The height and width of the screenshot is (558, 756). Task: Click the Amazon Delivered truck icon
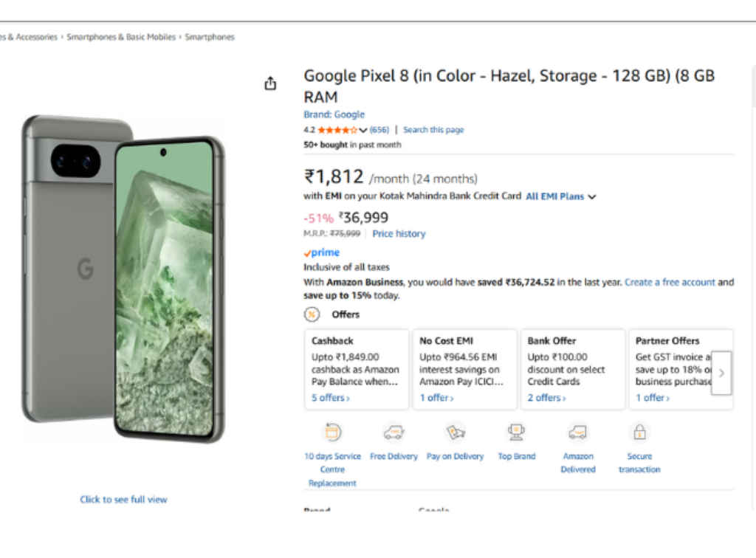point(577,432)
